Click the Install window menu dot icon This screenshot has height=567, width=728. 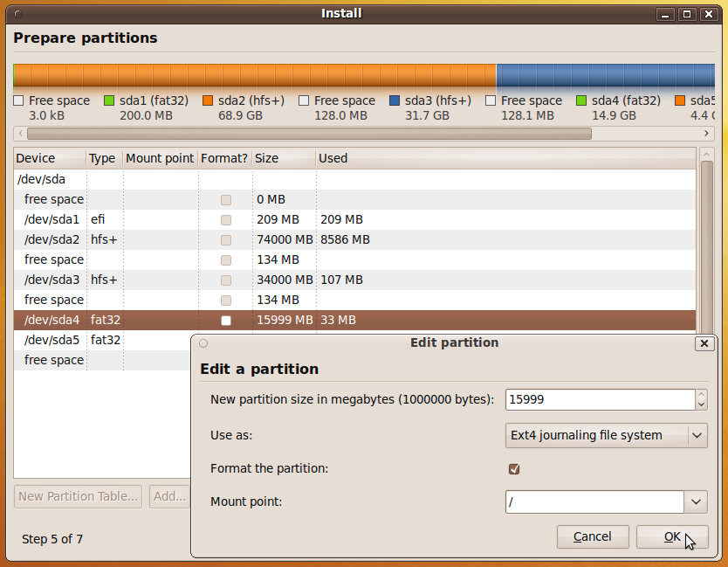tap(18, 14)
